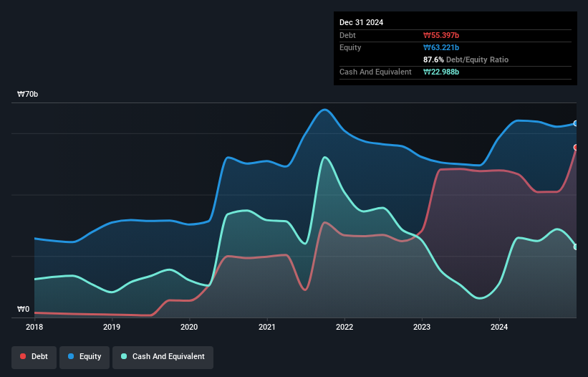
Task: Toggle the Equity series legend button
Action: [85, 357]
